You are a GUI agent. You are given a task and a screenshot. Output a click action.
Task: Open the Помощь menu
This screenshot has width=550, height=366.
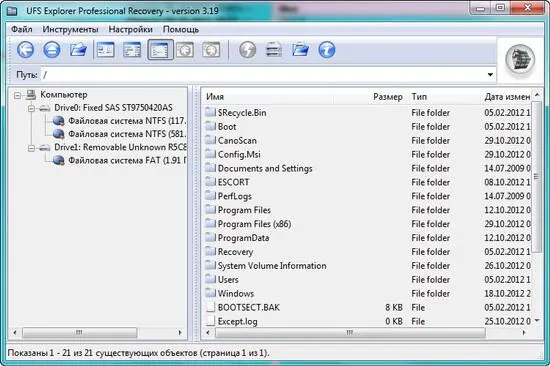coord(181,29)
